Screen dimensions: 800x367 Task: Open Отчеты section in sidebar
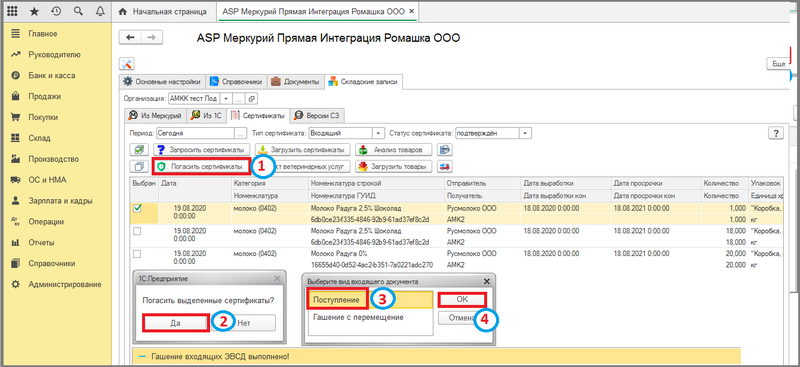click(x=41, y=242)
